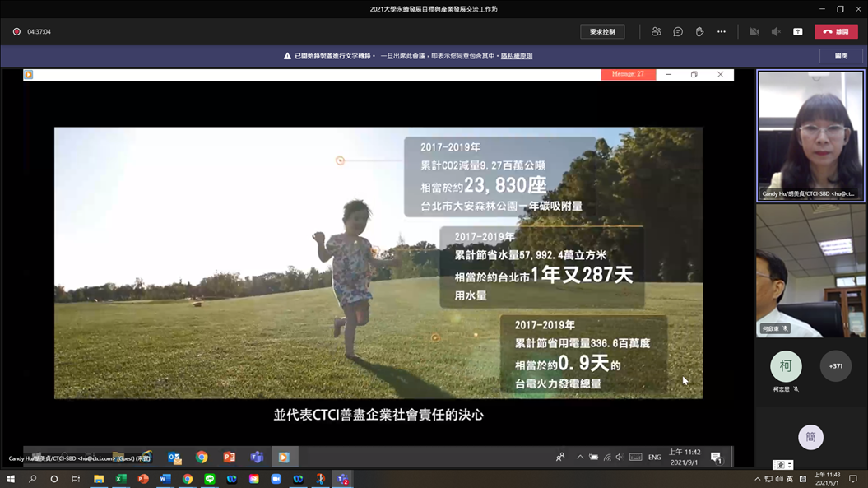This screenshot has height=488, width=868.
Task: Click the 要求控制 request control button
Action: point(602,32)
